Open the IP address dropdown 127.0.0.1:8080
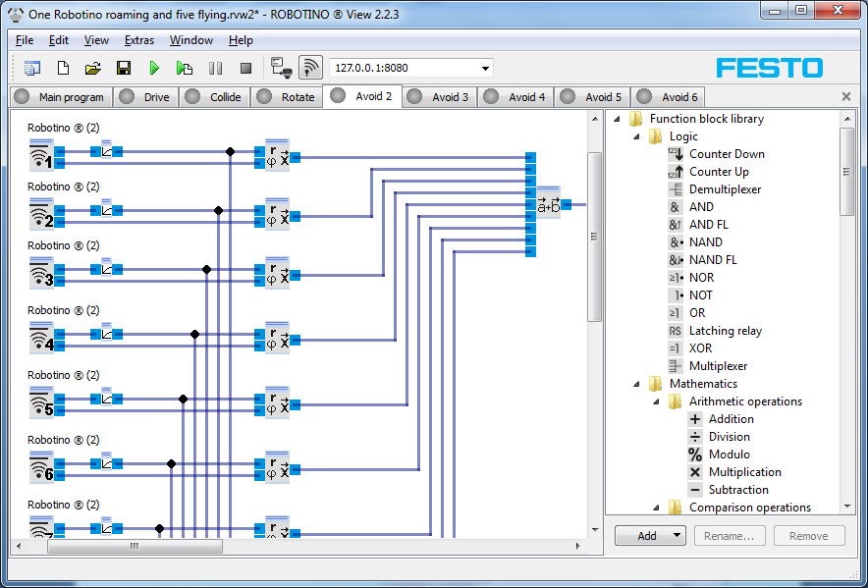 485,69
